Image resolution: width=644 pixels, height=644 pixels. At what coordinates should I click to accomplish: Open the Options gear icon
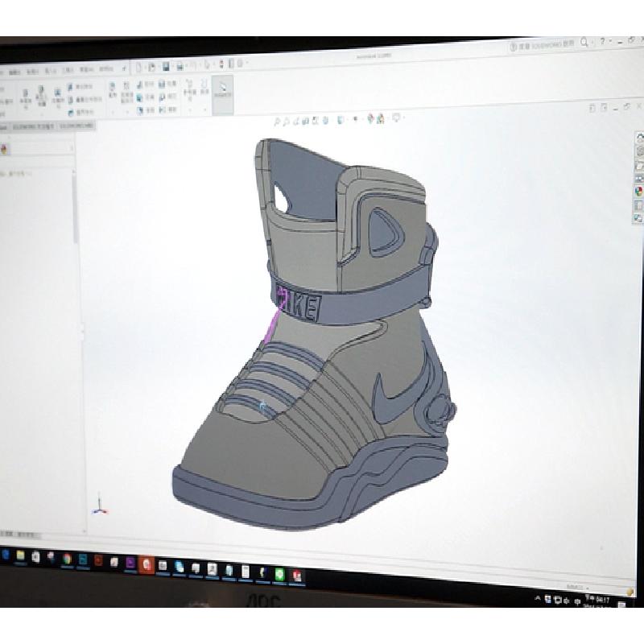pos(240,64)
